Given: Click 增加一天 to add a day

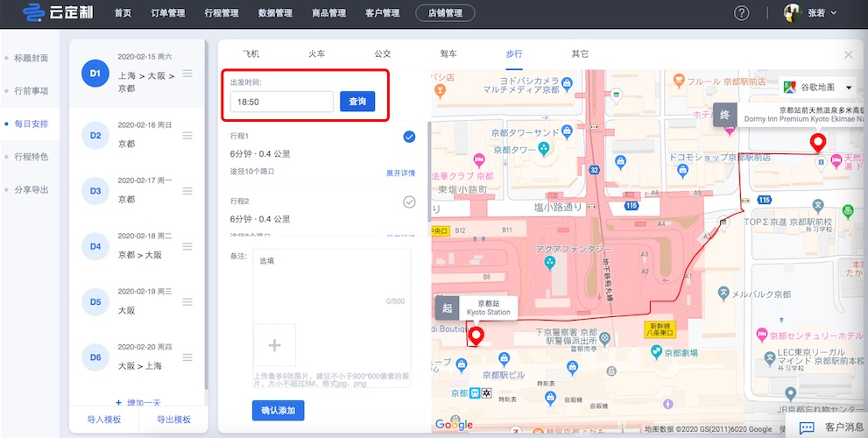Looking at the screenshot, I should click(138, 403).
